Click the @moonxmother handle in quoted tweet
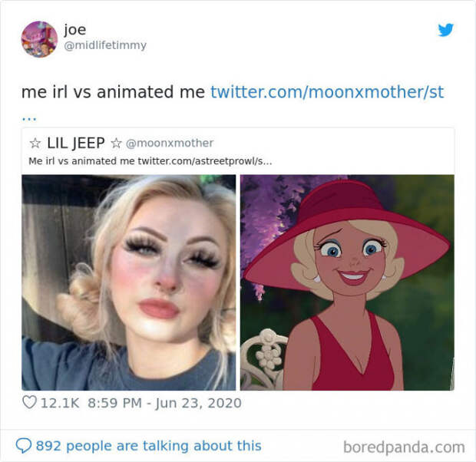This screenshot has height=462, width=476. tap(170, 143)
